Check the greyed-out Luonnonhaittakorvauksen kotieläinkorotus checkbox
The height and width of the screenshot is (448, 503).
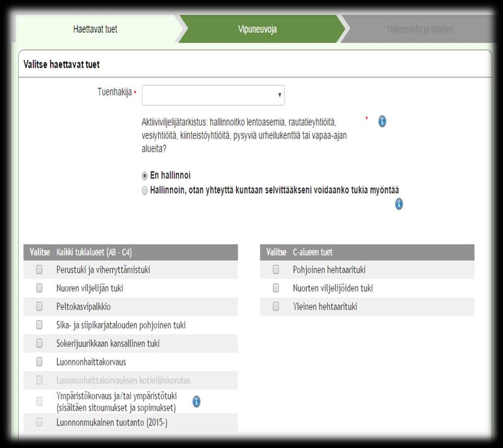tap(39, 380)
